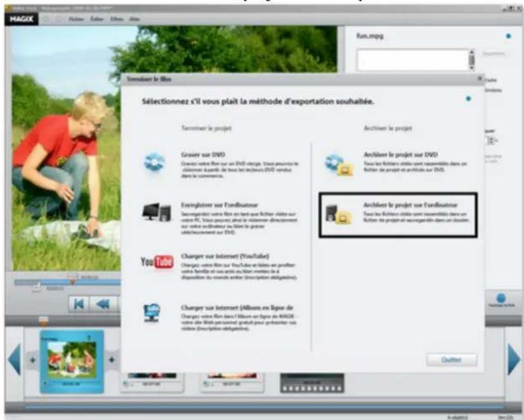The image size is (524, 420).
Task: Click the MAGIX logo in the menu bar
Action: coord(22,18)
